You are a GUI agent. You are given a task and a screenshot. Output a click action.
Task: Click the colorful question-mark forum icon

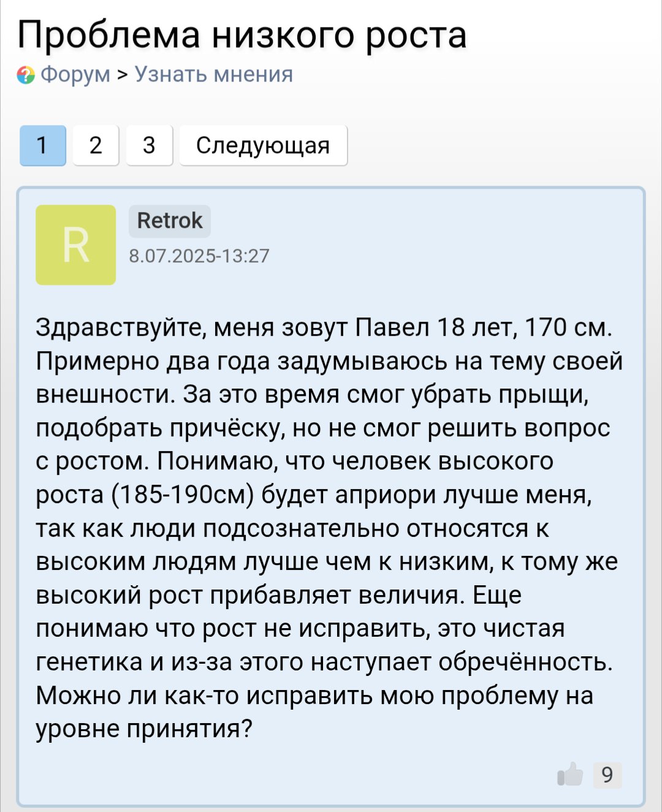point(26,75)
